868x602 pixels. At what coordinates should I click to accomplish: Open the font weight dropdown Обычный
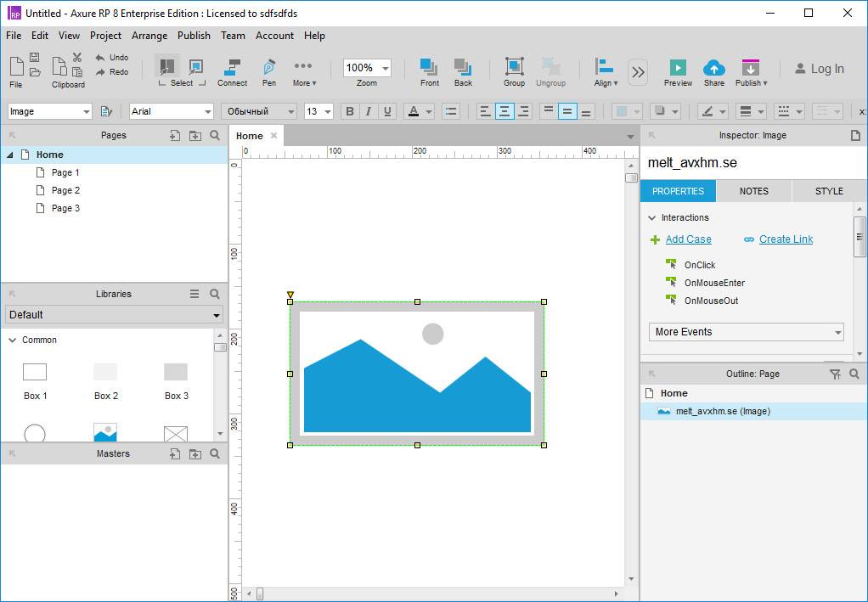[258, 111]
